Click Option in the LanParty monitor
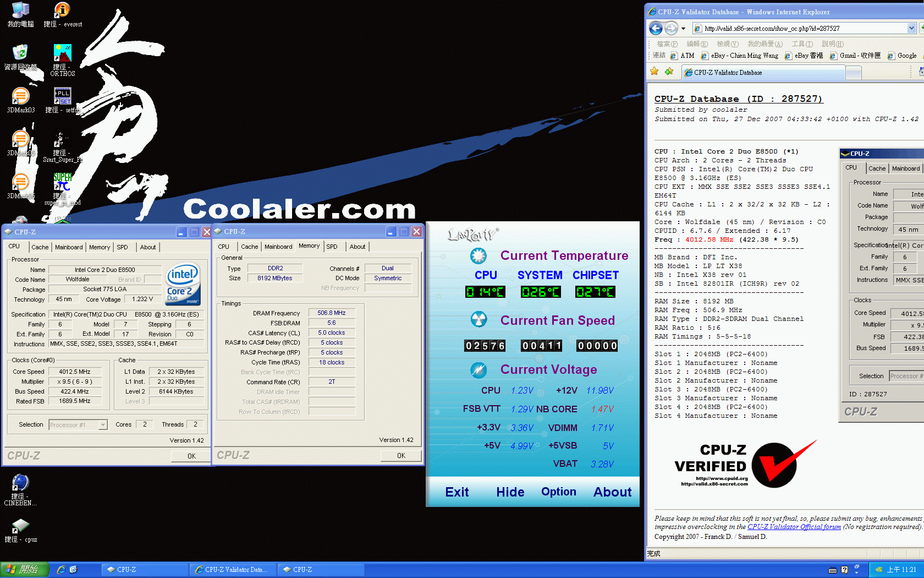The image size is (924, 578). (x=559, y=492)
